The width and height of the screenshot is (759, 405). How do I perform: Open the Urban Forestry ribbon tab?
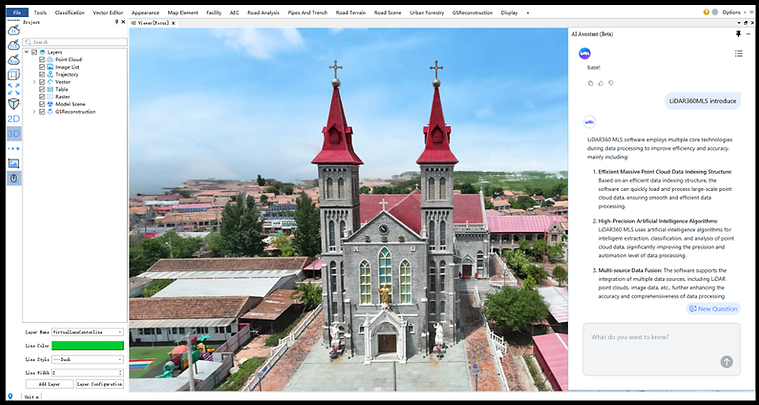[426, 13]
